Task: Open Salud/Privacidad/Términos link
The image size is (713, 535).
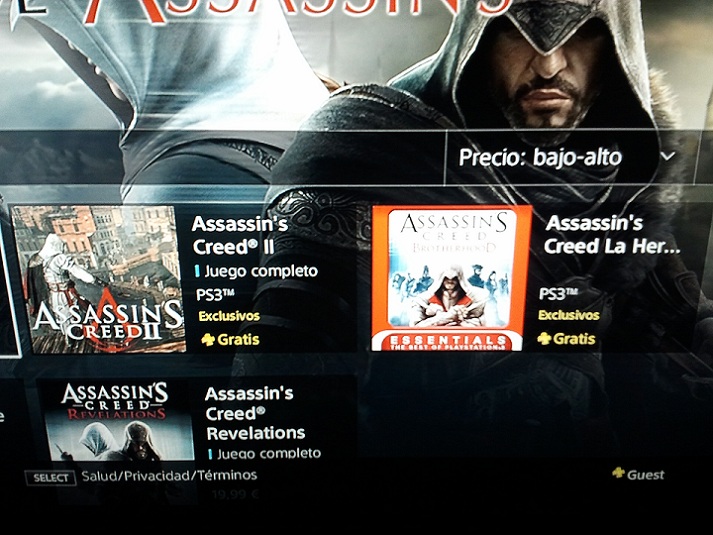Action: 169,475
